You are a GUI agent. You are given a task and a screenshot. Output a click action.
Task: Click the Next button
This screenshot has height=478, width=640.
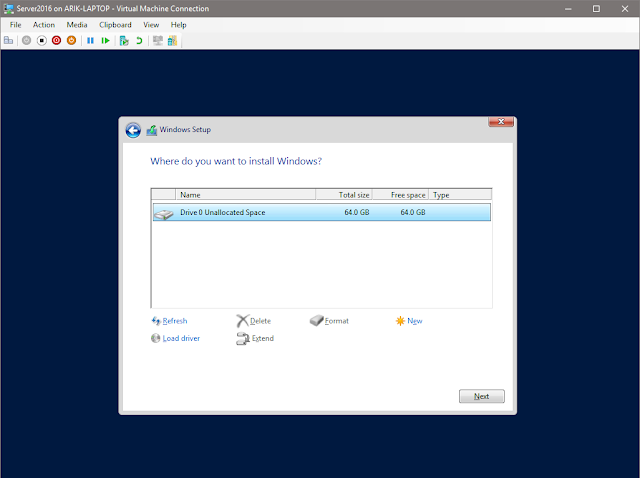(x=482, y=396)
